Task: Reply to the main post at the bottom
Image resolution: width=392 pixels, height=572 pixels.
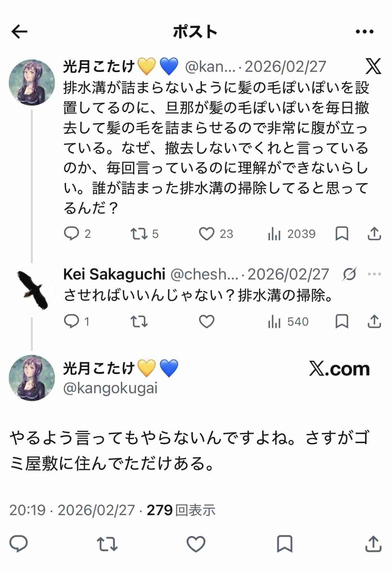Action: click(x=19, y=544)
